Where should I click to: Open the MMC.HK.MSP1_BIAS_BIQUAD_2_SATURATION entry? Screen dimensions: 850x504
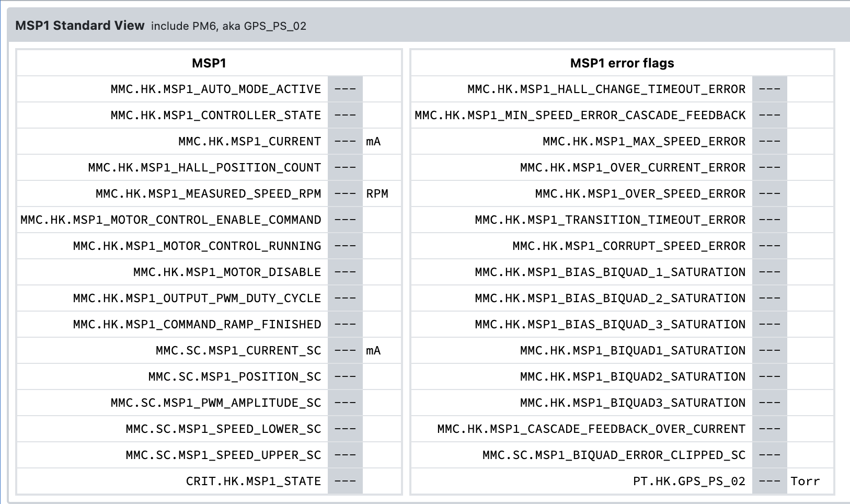coord(610,299)
